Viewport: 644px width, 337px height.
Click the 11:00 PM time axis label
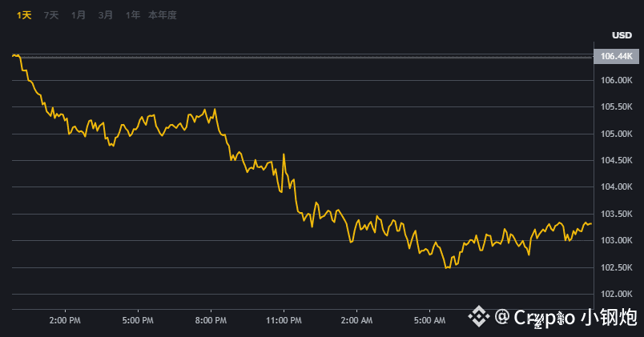pos(284,320)
